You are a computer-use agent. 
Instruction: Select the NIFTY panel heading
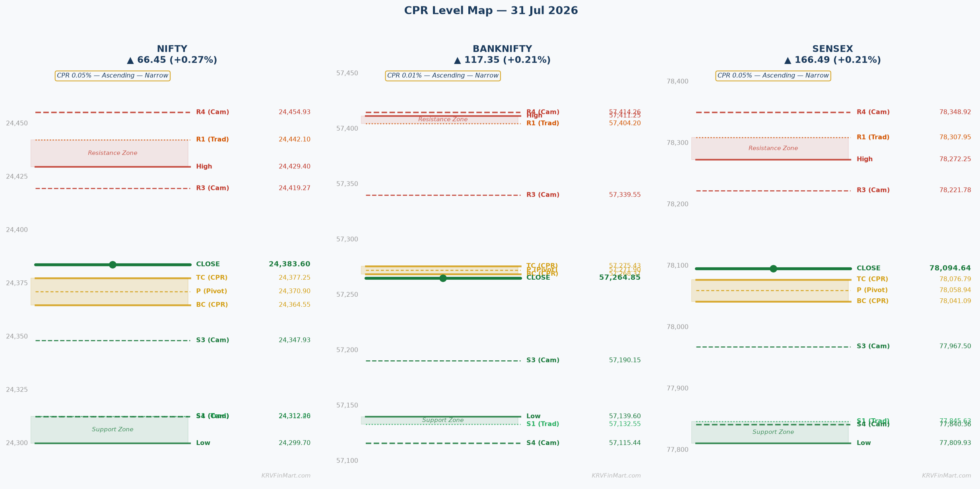coord(172,49)
